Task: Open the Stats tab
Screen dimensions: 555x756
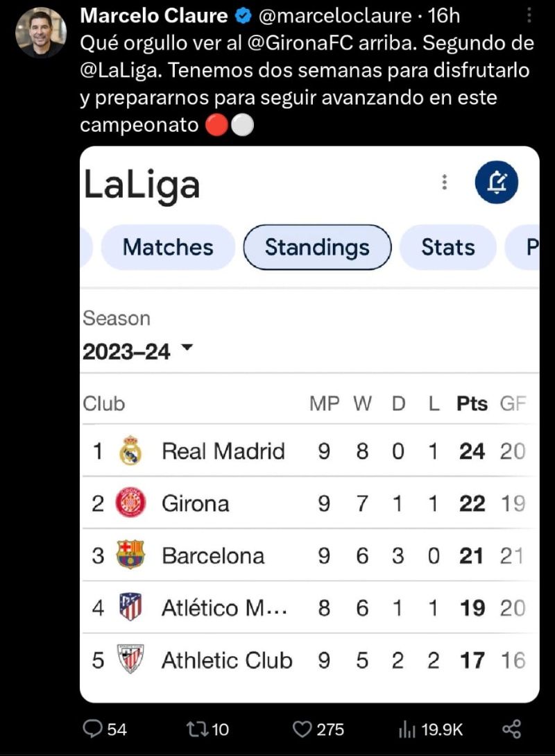Action: point(448,247)
